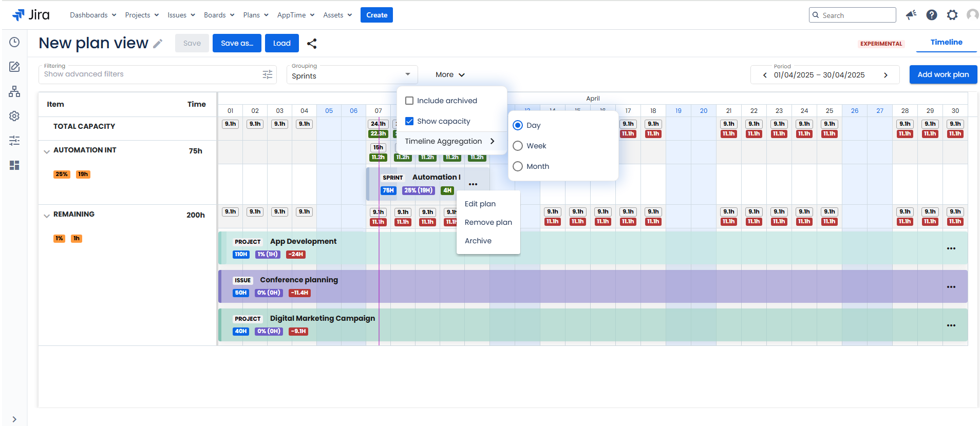
Task: Select the Month aggregation radio button
Action: (518, 166)
